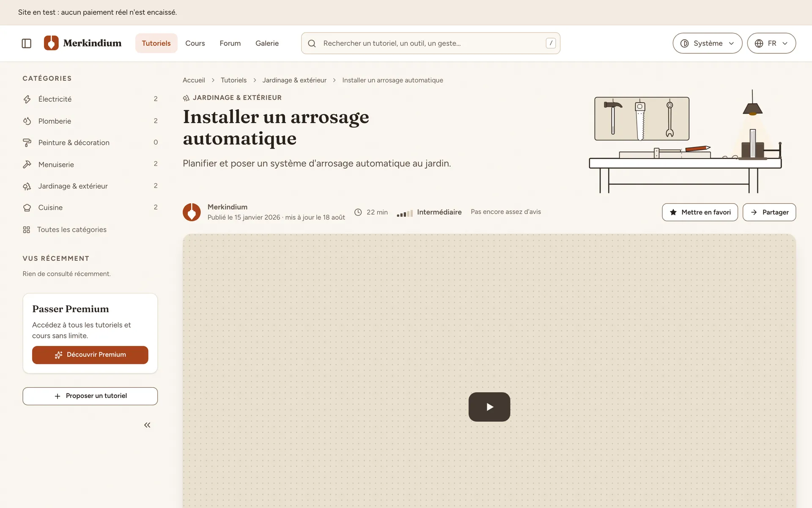Screen dimensions: 812x508
Task: Click the Merkindium author avatar
Action: coord(192,212)
